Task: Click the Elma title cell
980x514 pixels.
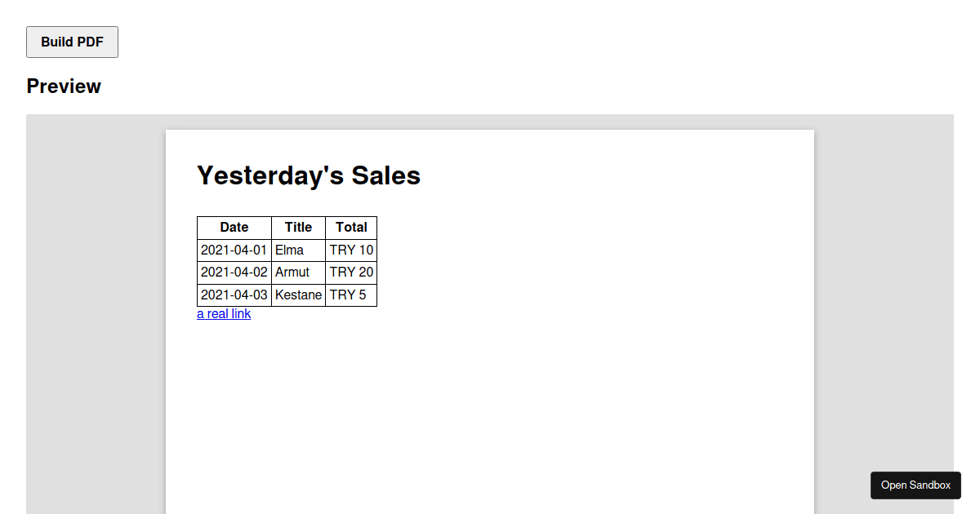Action: [x=290, y=250]
